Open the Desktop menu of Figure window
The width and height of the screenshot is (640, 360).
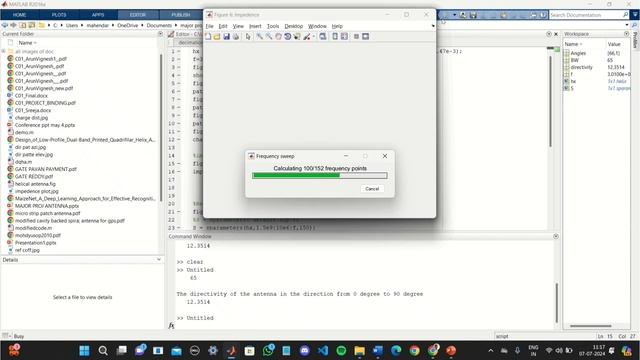(294, 26)
